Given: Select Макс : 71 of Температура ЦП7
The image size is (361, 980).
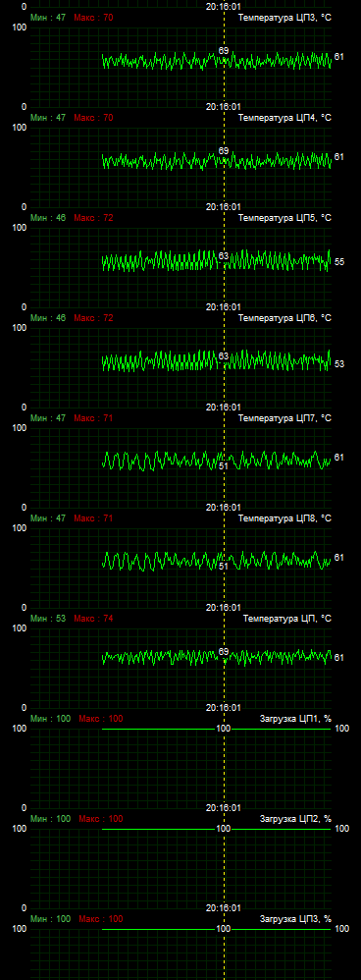Looking at the screenshot, I should pyautogui.click(x=94, y=418).
